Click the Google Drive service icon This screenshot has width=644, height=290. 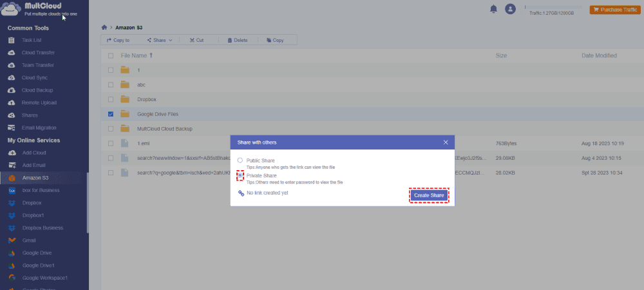[x=12, y=253]
